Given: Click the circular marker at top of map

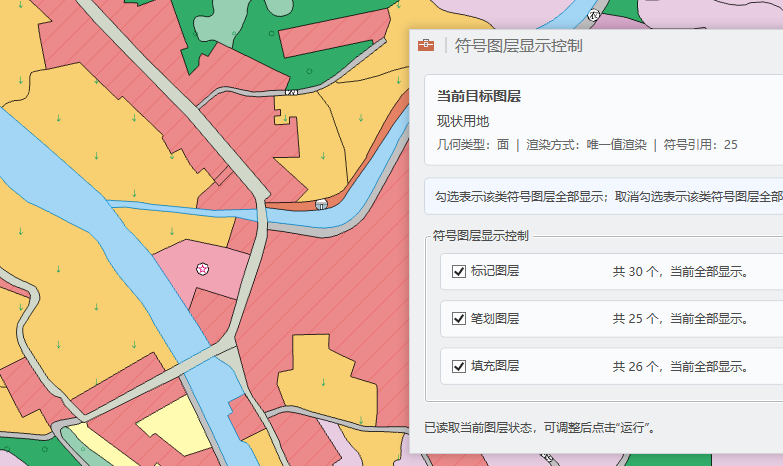Looking at the screenshot, I should coord(594,16).
